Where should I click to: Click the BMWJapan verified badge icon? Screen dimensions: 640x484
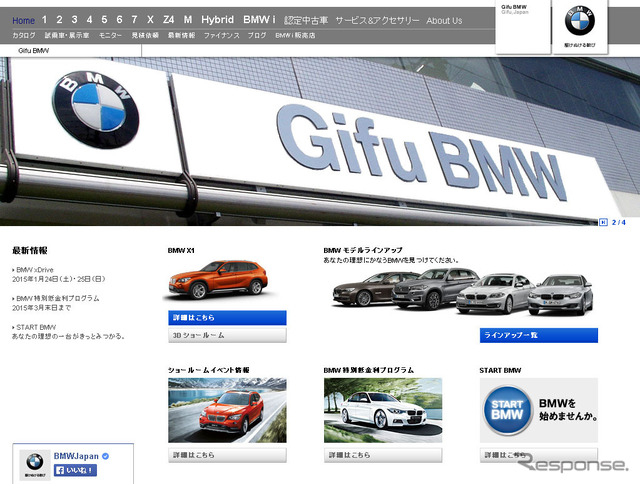106,456
